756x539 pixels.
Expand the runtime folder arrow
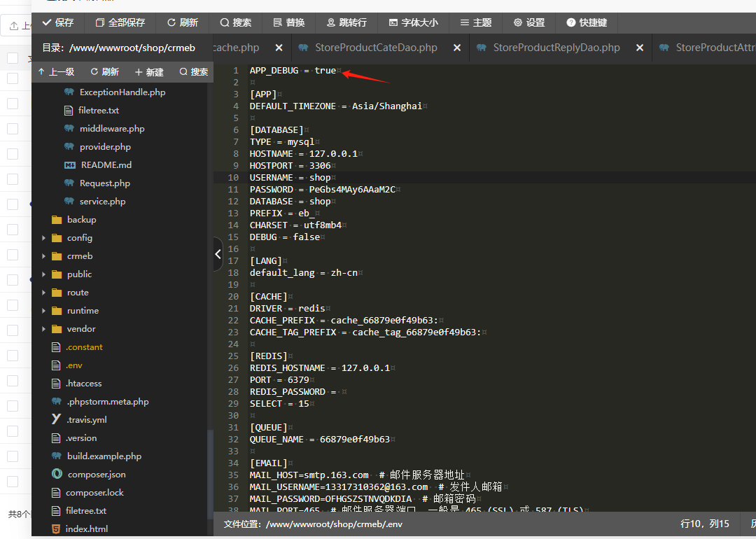pos(43,311)
